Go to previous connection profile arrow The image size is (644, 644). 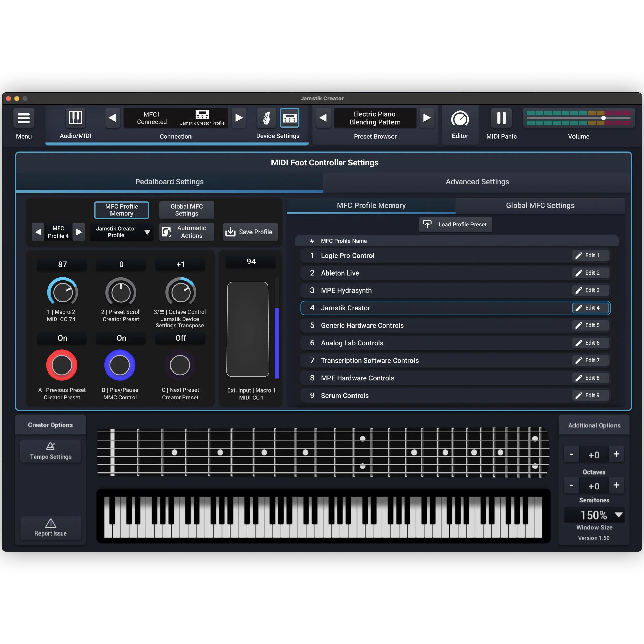click(x=113, y=118)
